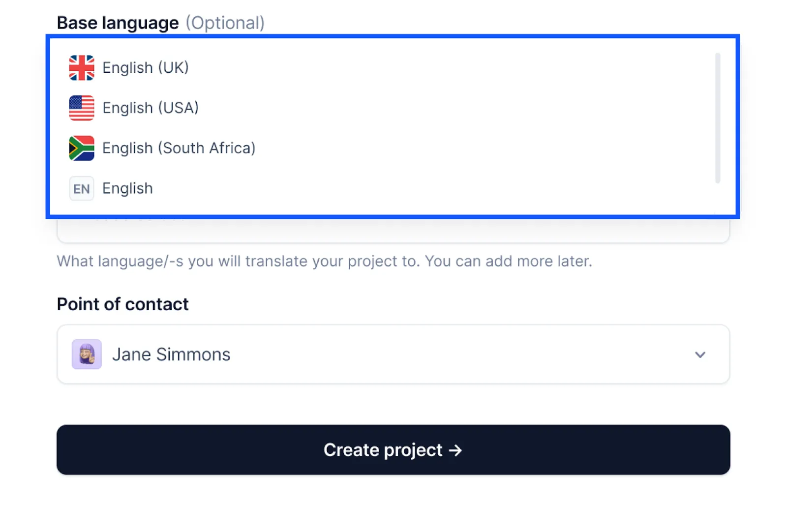Click the English (USA) flag icon
This screenshot has height=532, width=787.
point(81,107)
